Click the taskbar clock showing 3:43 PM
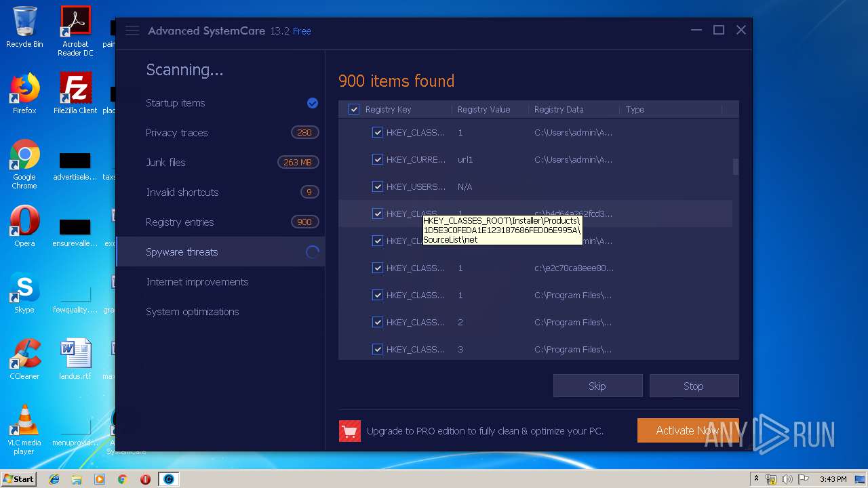 833,479
